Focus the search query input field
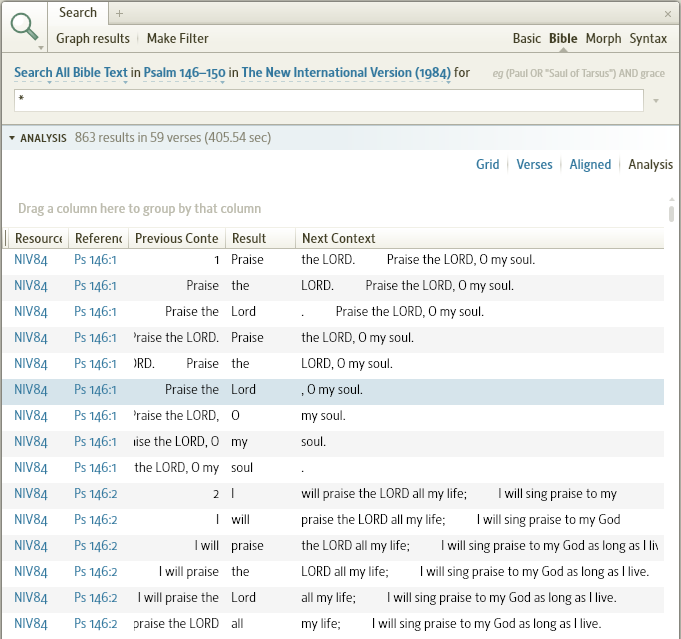This screenshot has width=681, height=639. pos(329,100)
